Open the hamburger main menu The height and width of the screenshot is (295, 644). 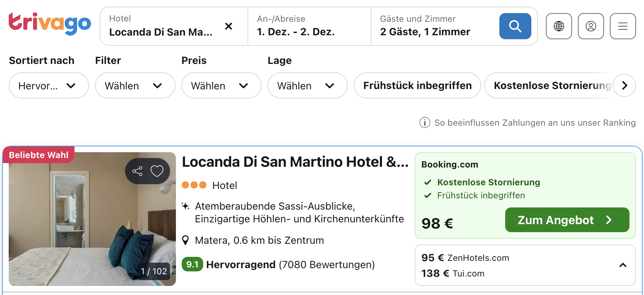(623, 26)
